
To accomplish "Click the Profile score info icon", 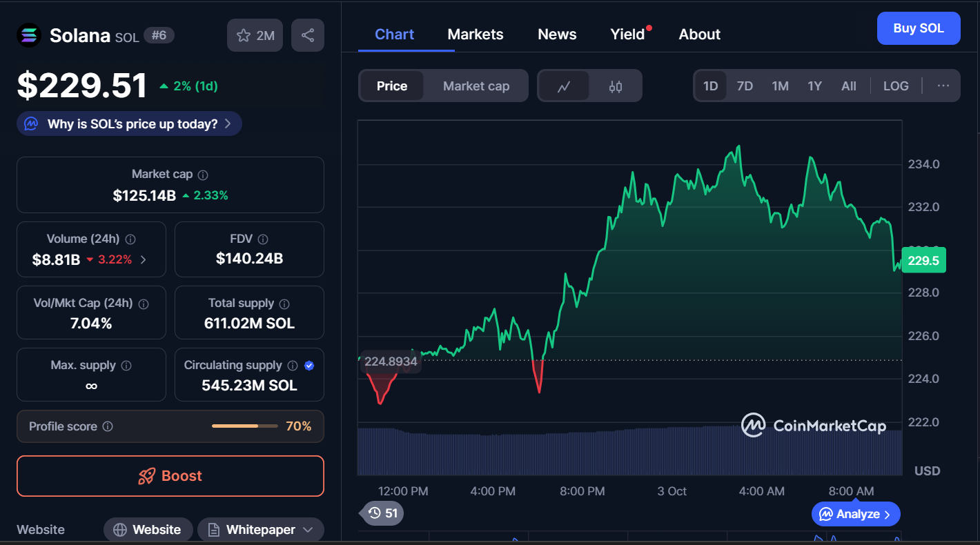I will click(108, 426).
